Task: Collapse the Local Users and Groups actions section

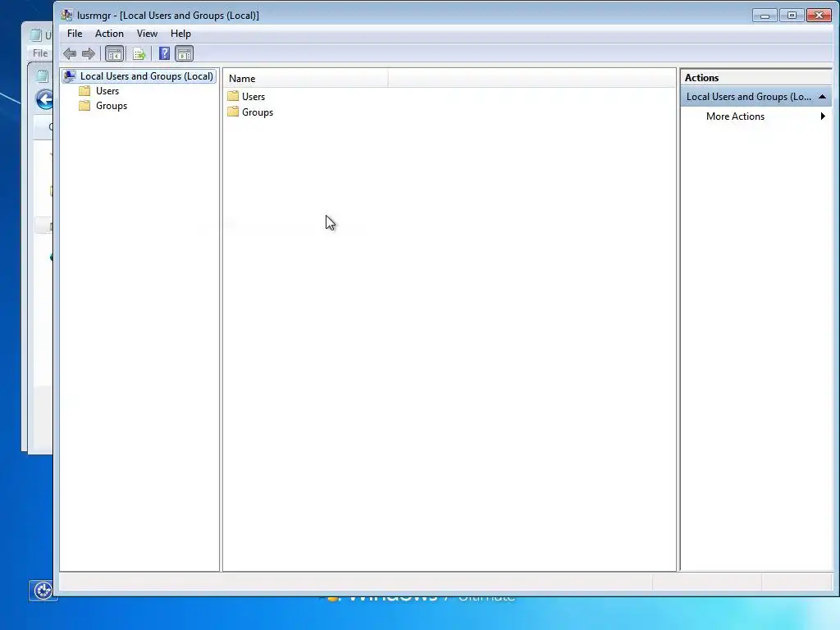Action: [822, 97]
